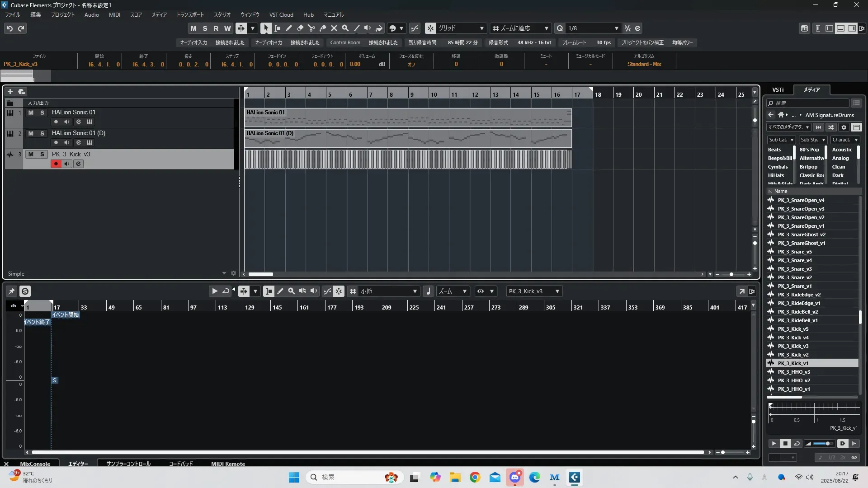
Task: Open the グリッド snap type dropdown
Action: [481, 28]
